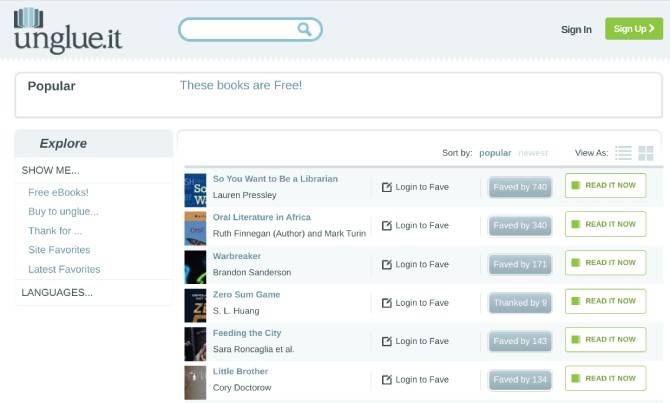
Task: Click READ IT NOW for Warbreaker
Action: click(x=605, y=262)
